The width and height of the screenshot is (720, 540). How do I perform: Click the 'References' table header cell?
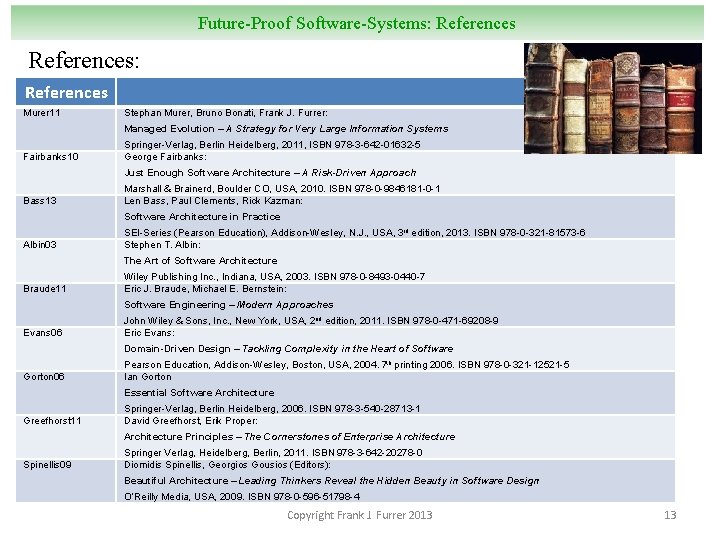[x=66, y=92]
